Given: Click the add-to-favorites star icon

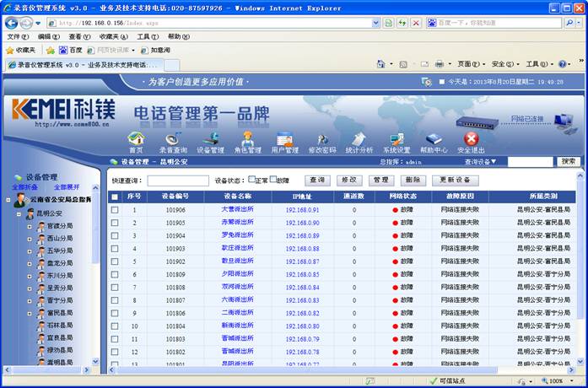Looking at the screenshot, I should point(51,51).
